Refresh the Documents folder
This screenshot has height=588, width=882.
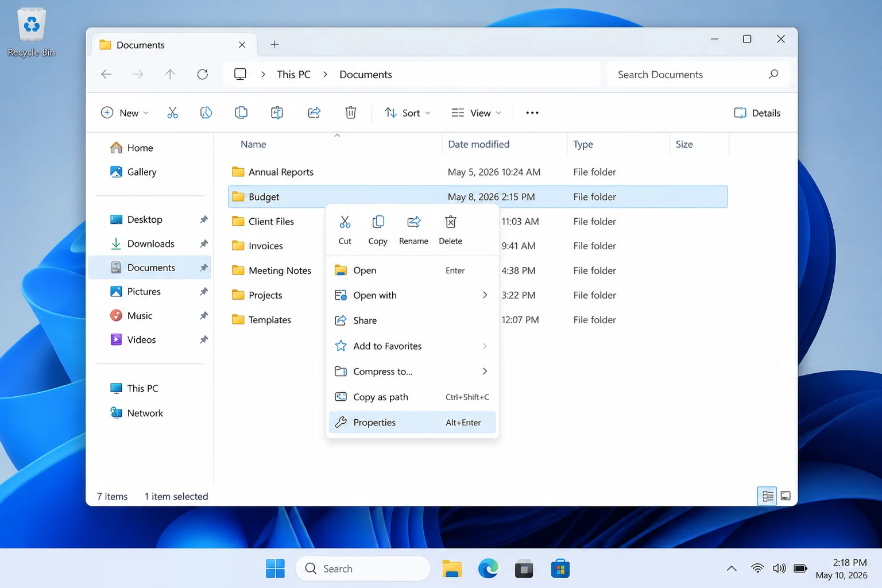[203, 74]
